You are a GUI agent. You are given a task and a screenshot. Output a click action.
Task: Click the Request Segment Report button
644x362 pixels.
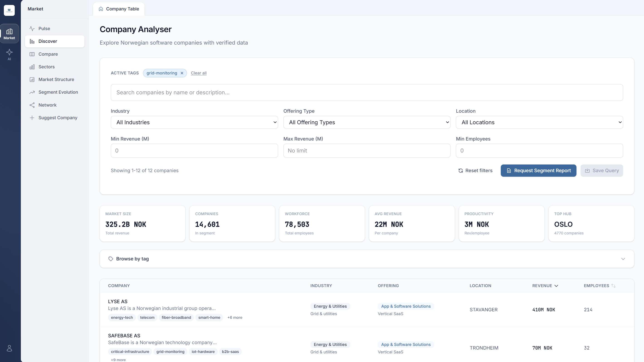click(538, 171)
